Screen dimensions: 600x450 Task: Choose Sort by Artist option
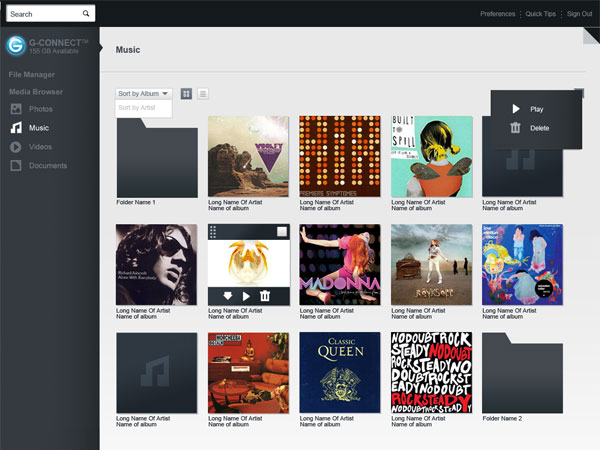pyautogui.click(x=137, y=107)
